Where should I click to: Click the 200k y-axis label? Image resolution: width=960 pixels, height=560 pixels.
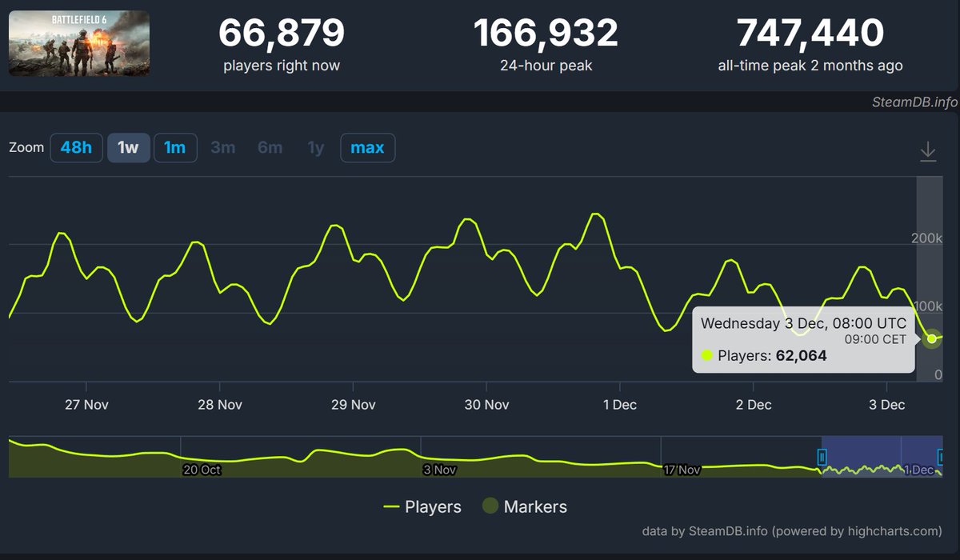[x=928, y=238]
